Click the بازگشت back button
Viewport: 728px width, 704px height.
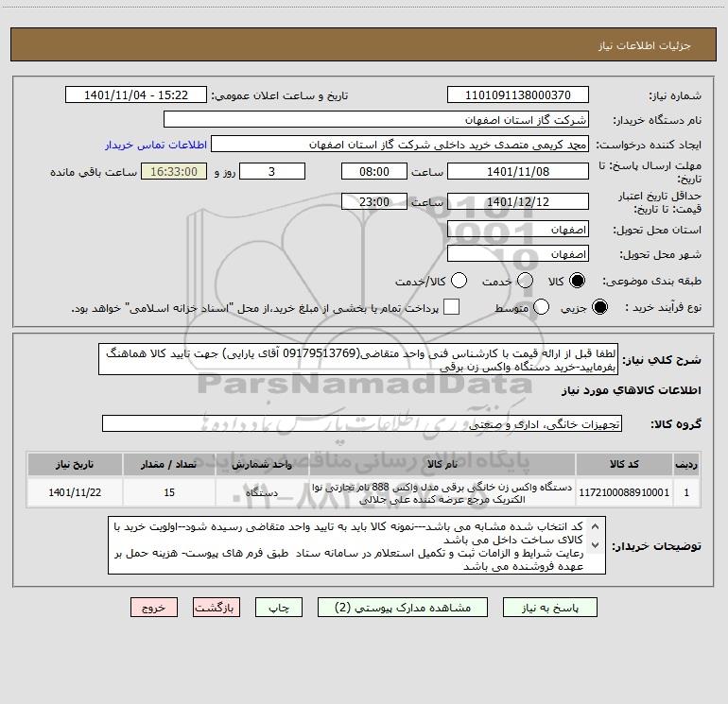[217, 608]
